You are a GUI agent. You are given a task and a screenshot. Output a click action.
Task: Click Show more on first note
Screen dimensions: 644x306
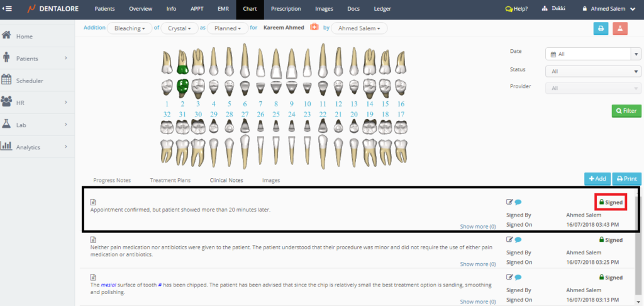(477, 226)
